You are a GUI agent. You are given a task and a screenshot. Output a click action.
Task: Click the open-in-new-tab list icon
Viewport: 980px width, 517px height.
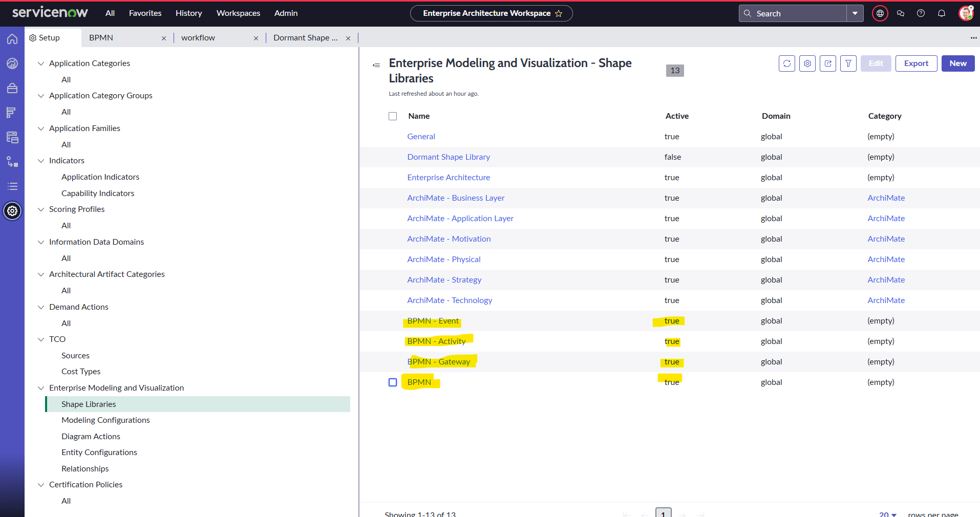pos(828,63)
